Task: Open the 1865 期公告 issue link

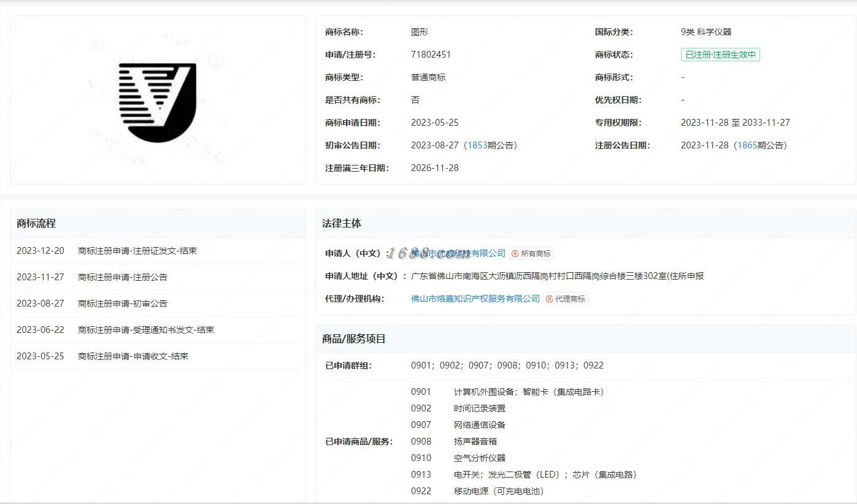Action: click(x=747, y=145)
